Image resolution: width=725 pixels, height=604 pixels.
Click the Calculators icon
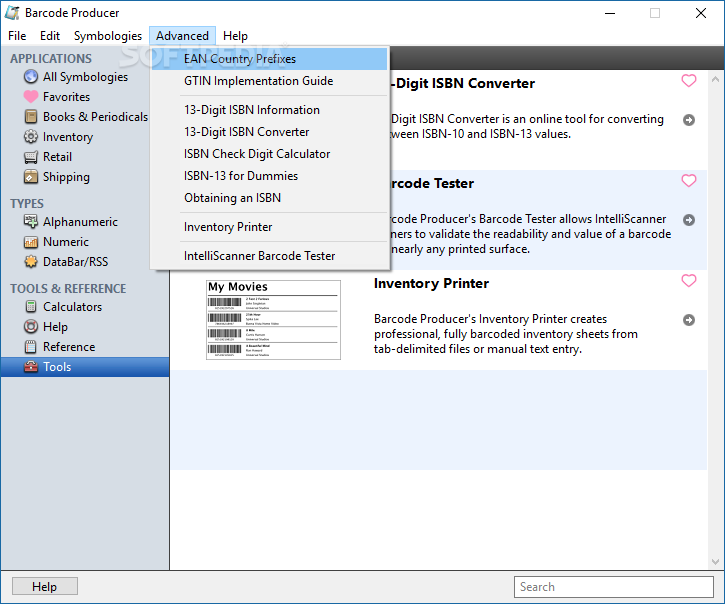(31, 307)
